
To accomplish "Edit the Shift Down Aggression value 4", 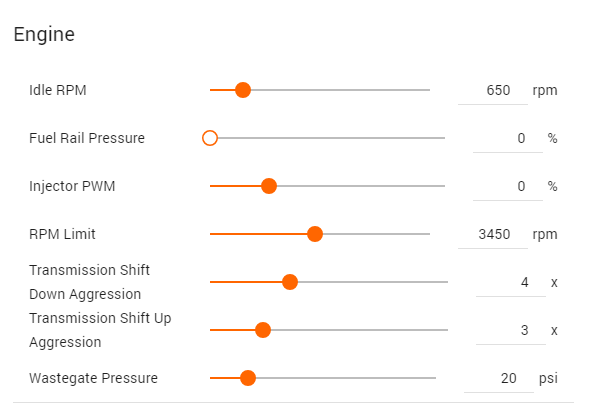I will (511, 283).
